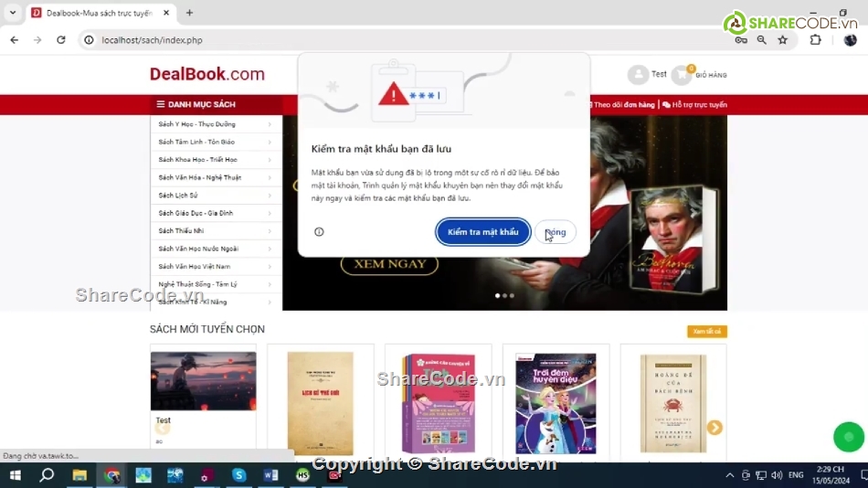Image resolution: width=868 pixels, height=488 pixels.
Task: Open Word from the taskbar
Action: click(270, 475)
